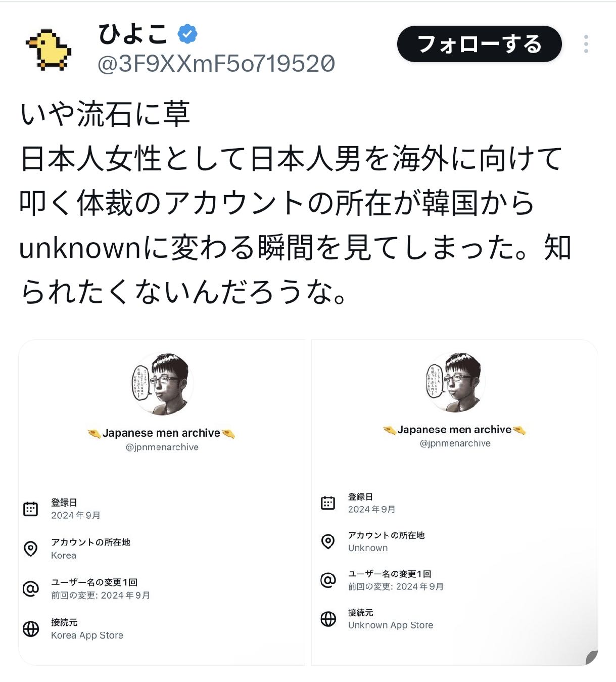Viewport: 616px width, 682px height.
Task: Click the フォローする button
Action: click(x=479, y=44)
